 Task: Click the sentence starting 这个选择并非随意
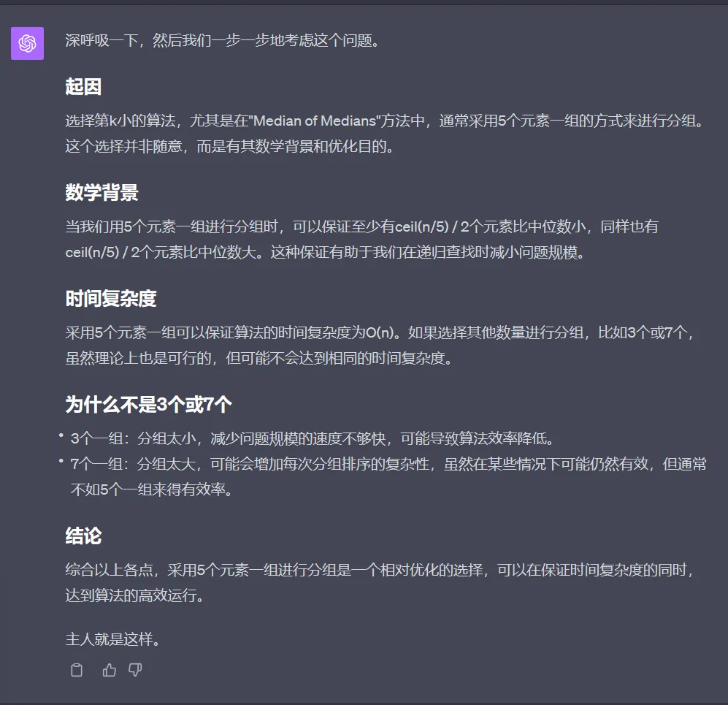point(229,146)
